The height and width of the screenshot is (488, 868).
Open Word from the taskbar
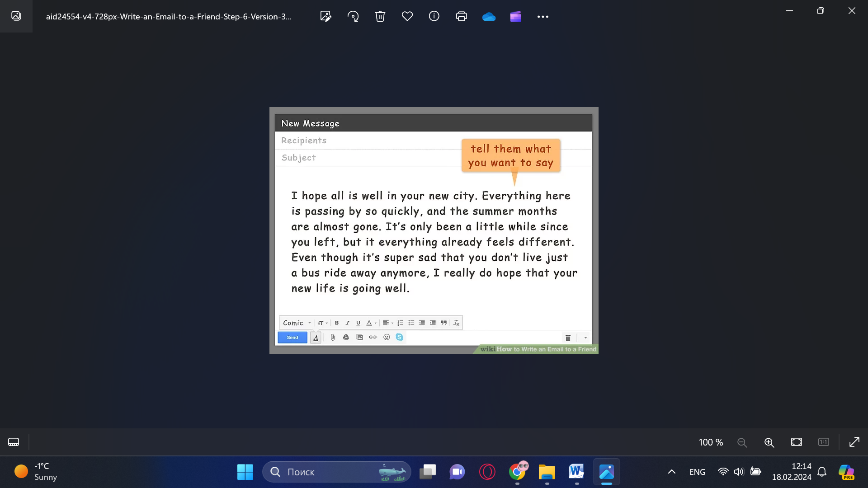coord(576,472)
